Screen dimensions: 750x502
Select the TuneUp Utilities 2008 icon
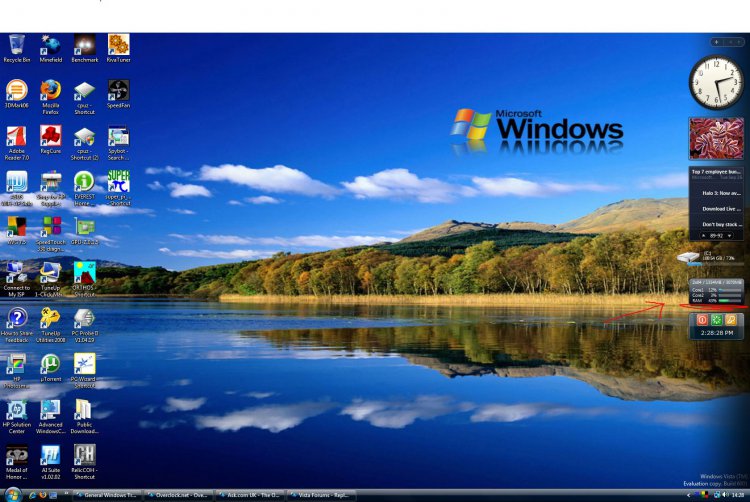(51, 325)
